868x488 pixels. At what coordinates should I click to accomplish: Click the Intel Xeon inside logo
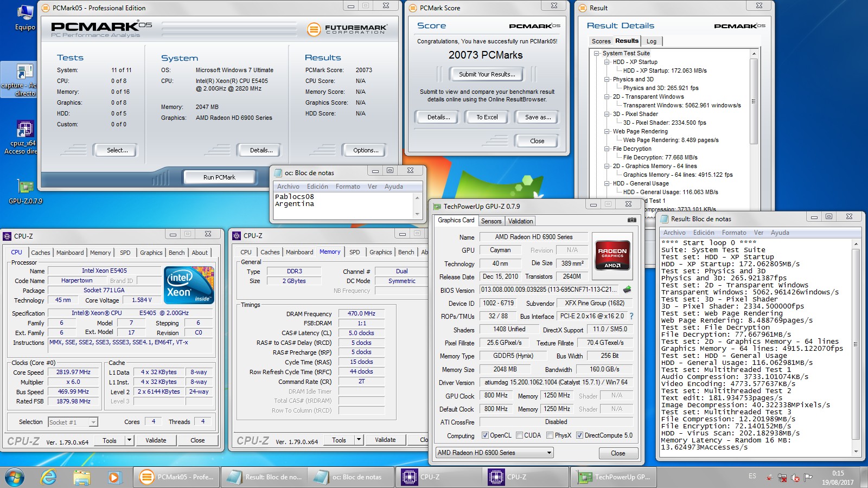pyautogui.click(x=188, y=285)
